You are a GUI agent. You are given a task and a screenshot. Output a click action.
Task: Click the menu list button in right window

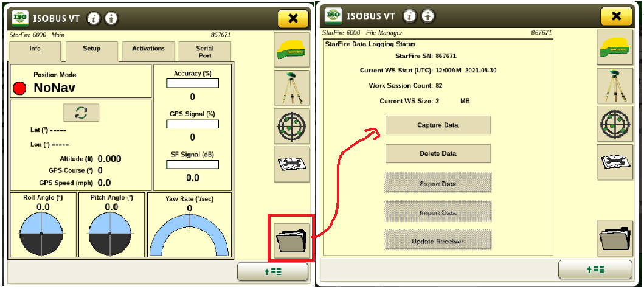[x=595, y=270]
